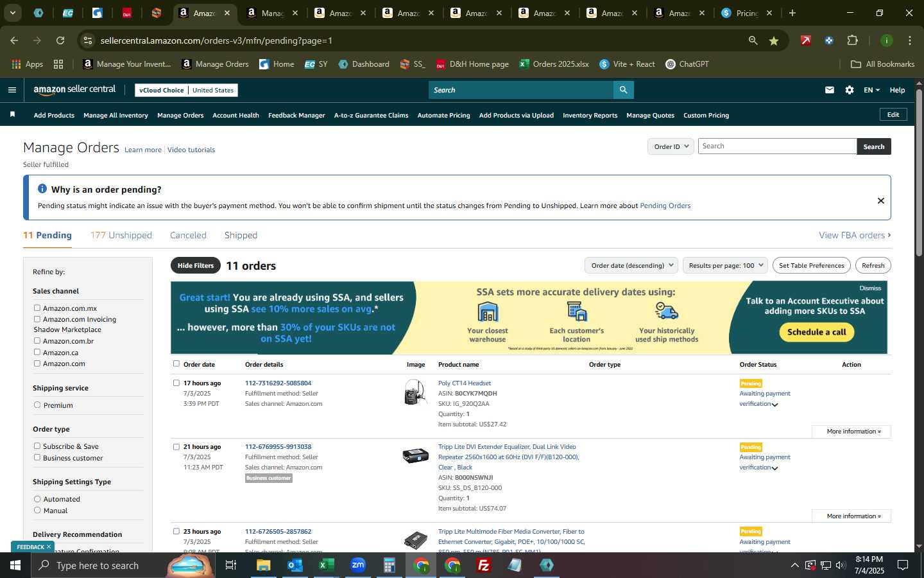
Task: Click the browser zoom magnifier icon
Action: click(x=753, y=40)
